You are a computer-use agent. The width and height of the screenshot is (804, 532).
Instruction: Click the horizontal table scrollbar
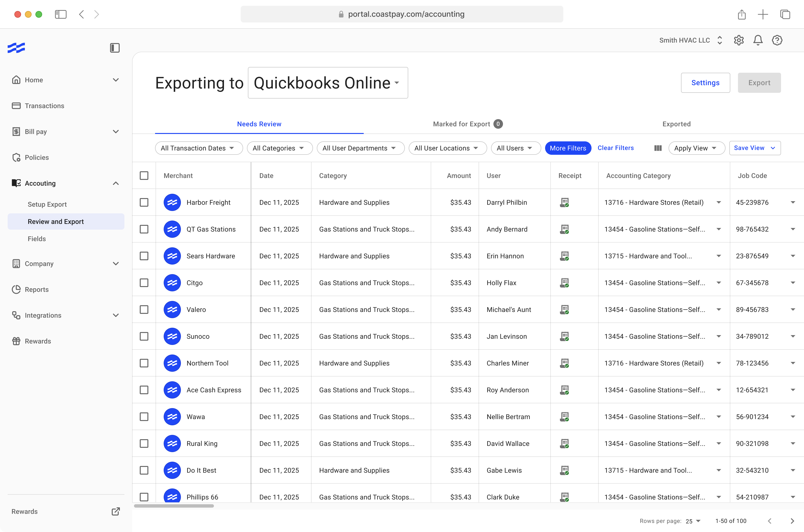174,506
